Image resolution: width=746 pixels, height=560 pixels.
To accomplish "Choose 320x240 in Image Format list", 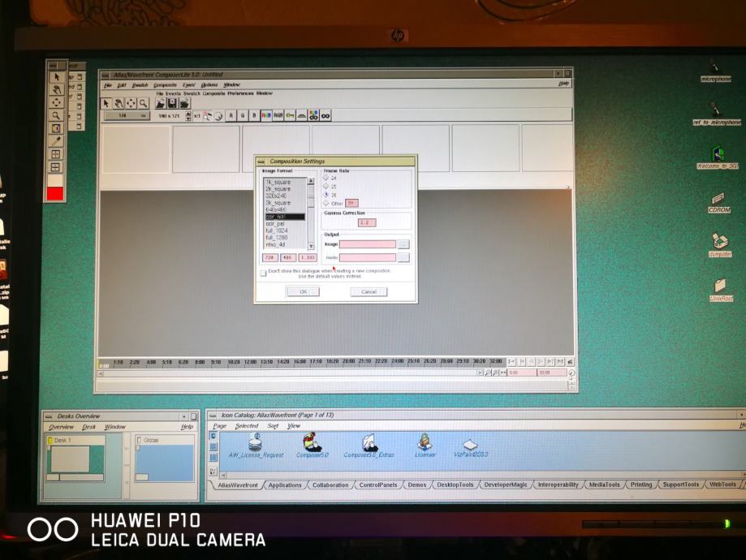I will (285, 196).
